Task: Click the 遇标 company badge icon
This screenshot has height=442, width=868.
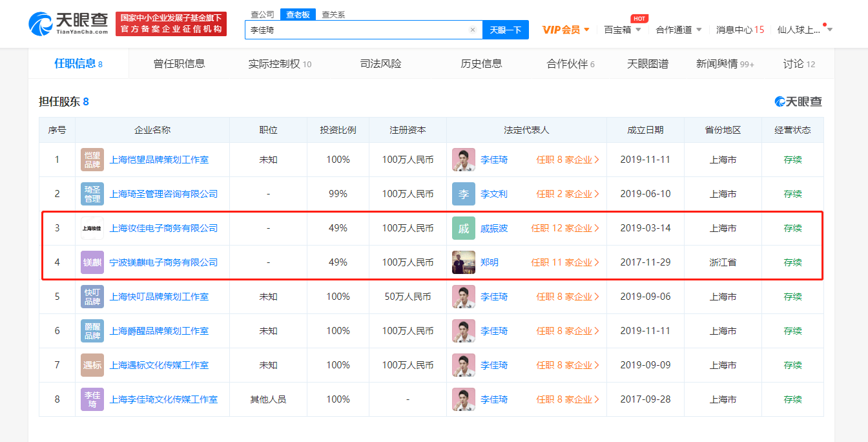Action: (x=92, y=365)
